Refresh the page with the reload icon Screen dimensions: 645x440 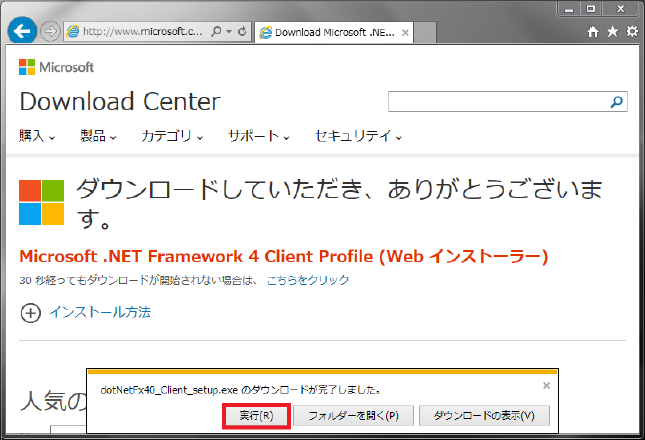click(x=242, y=31)
